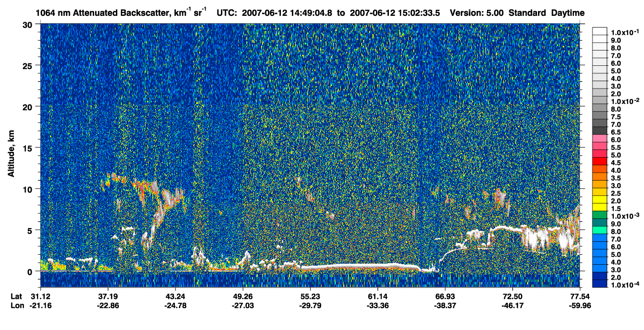Click the colorbar label '2.5'
The height and width of the screenshot is (330, 644).
point(616,193)
